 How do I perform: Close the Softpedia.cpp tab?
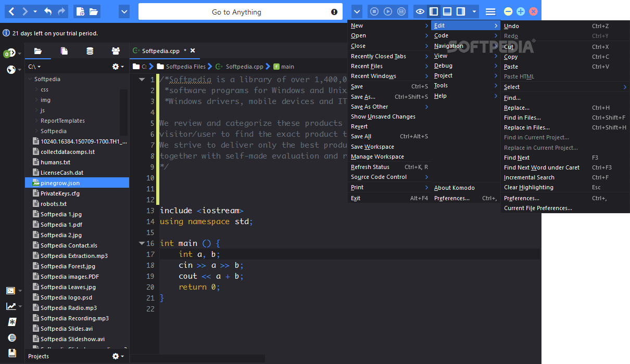click(193, 51)
